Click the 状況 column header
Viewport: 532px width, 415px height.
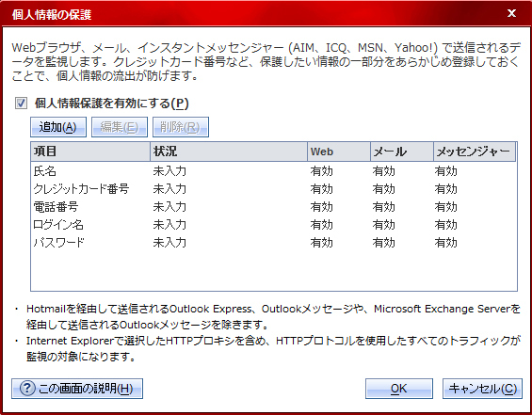pos(229,152)
